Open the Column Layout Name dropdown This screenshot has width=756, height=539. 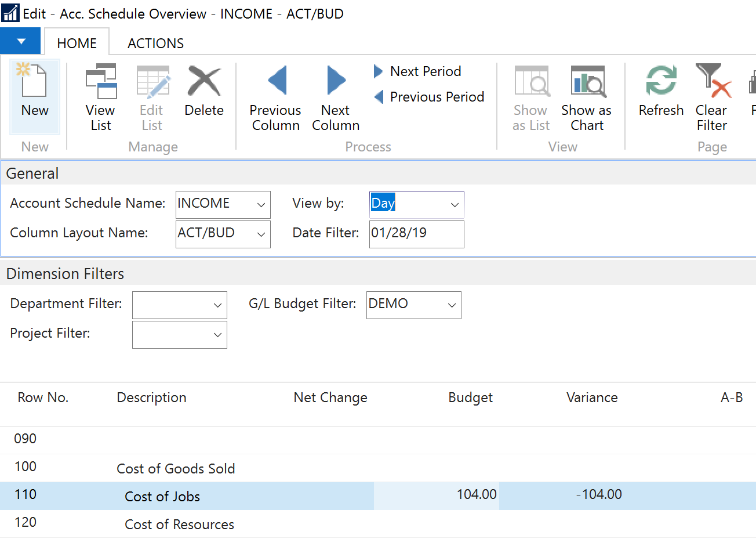pyautogui.click(x=261, y=234)
